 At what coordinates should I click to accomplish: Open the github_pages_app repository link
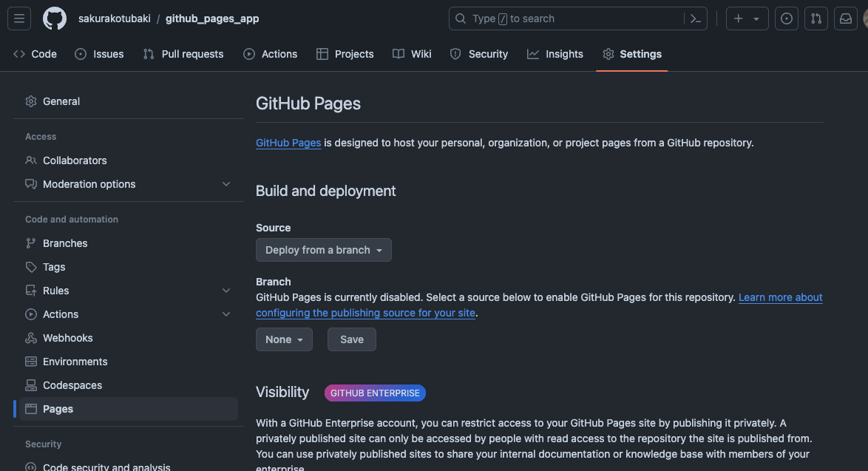[x=212, y=18]
